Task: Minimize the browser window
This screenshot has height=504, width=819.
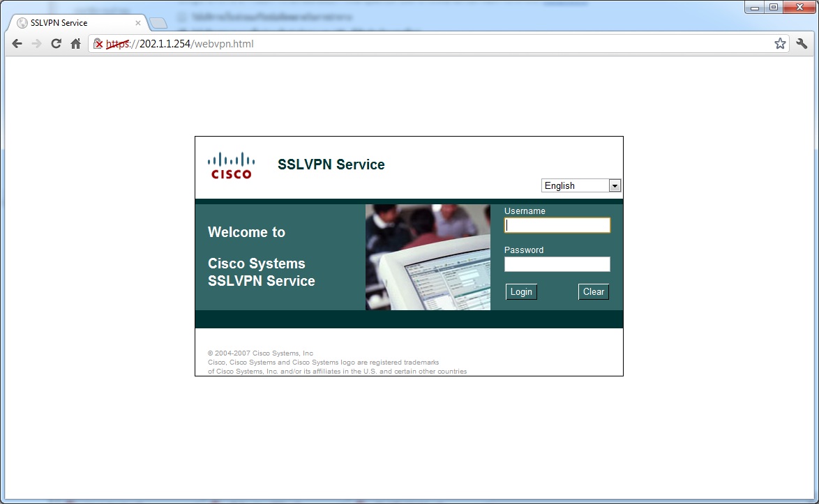Action: tap(755, 7)
